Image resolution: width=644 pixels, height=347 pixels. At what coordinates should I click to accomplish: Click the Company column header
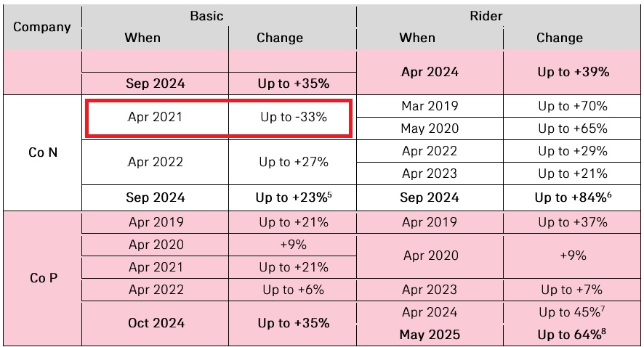[x=41, y=28]
